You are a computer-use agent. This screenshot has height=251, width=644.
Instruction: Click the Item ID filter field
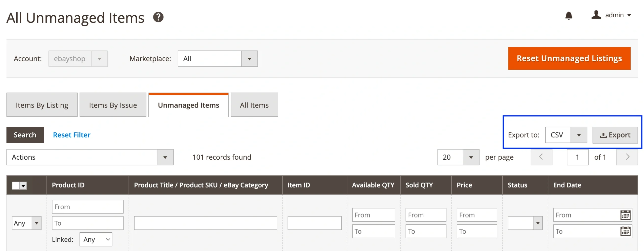click(x=314, y=223)
